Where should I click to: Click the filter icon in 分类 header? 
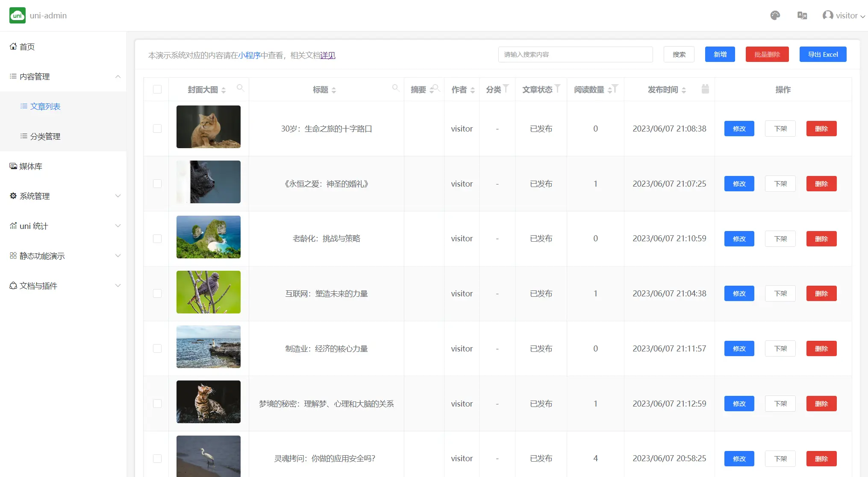click(x=506, y=88)
